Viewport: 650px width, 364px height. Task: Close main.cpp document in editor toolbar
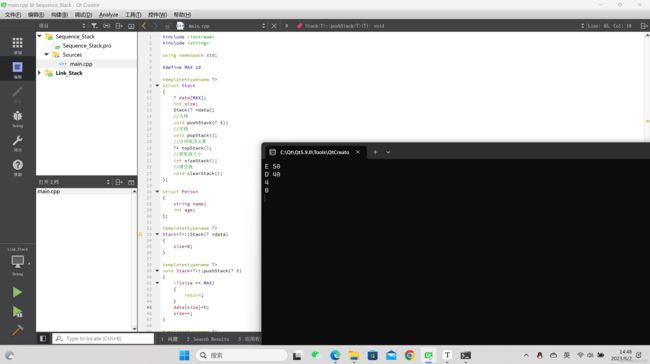click(x=274, y=26)
